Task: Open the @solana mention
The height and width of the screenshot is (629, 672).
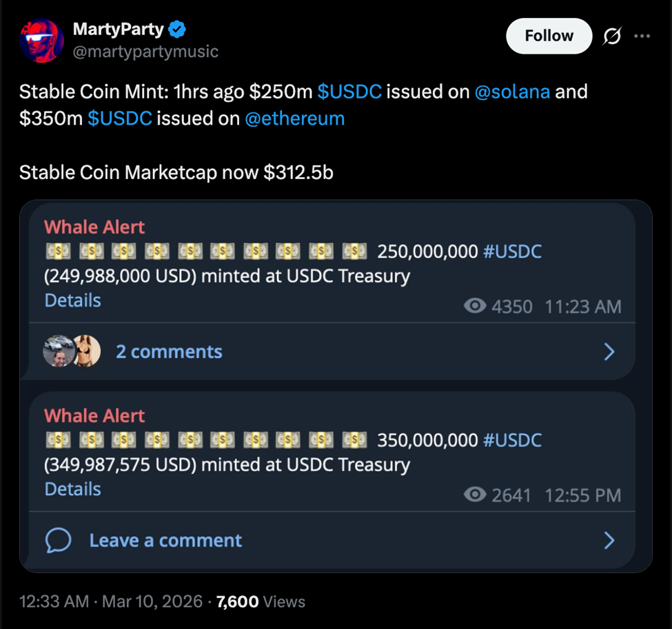Action: click(x=515, y=91)
